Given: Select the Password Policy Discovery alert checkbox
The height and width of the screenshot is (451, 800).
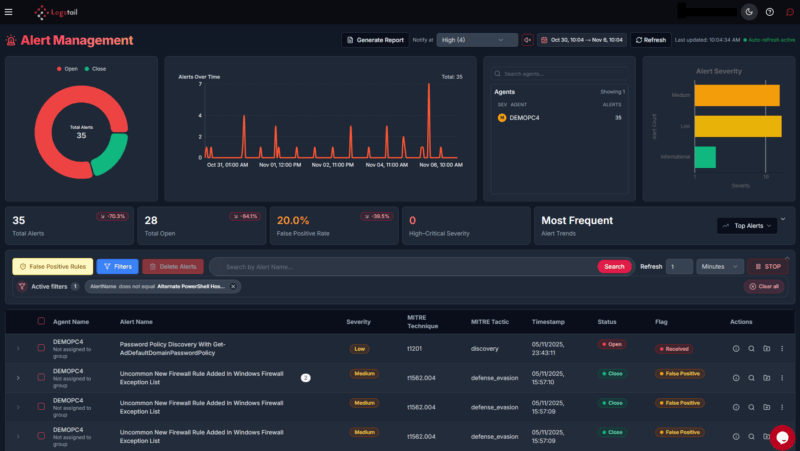Looking at the screenshot, I should (41, 348).
